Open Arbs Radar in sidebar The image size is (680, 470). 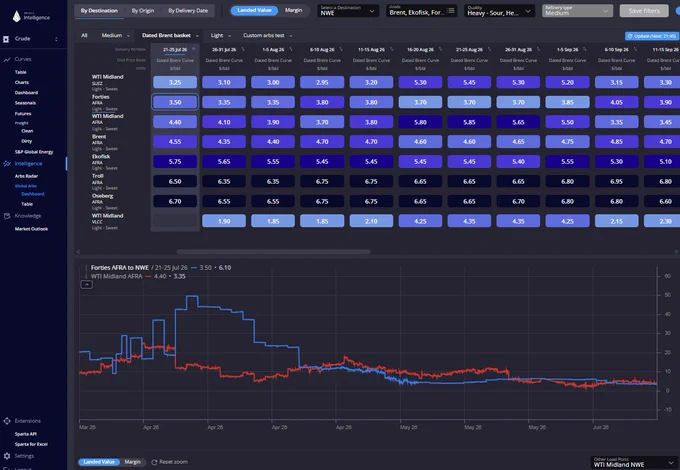coord(26,176)
